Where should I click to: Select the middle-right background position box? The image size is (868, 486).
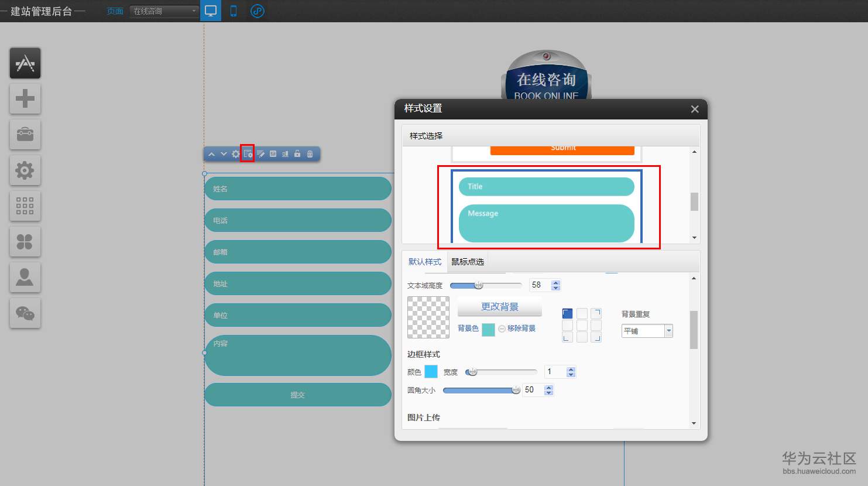point(596,326)
